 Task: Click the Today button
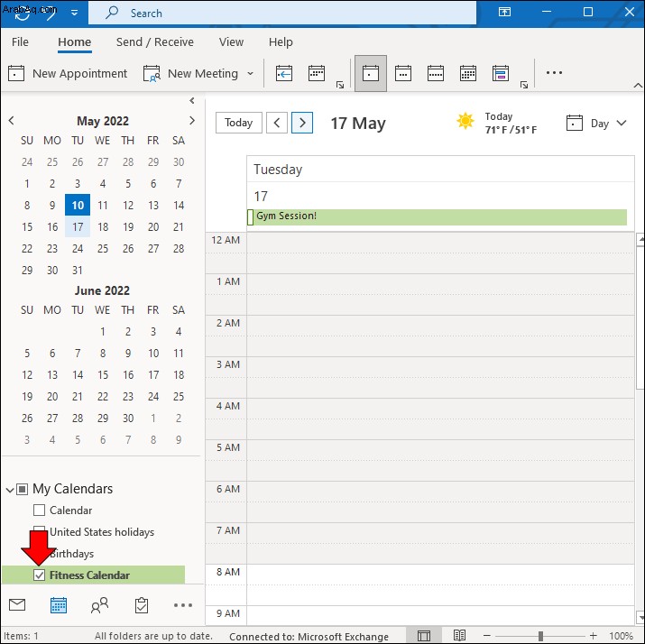238,123
